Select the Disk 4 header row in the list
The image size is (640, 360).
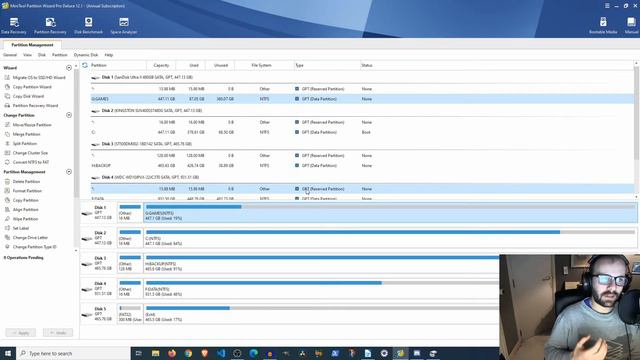(362, 178)
